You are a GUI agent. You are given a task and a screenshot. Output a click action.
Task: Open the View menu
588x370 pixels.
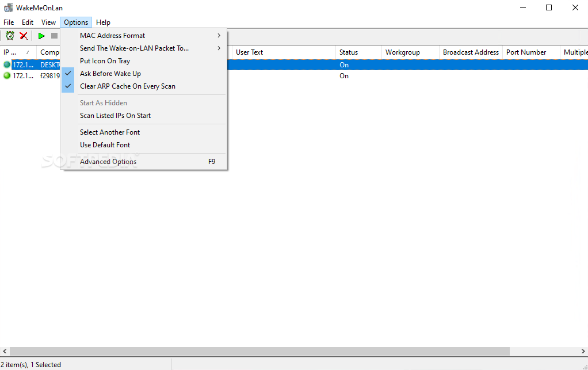(48, 22)
